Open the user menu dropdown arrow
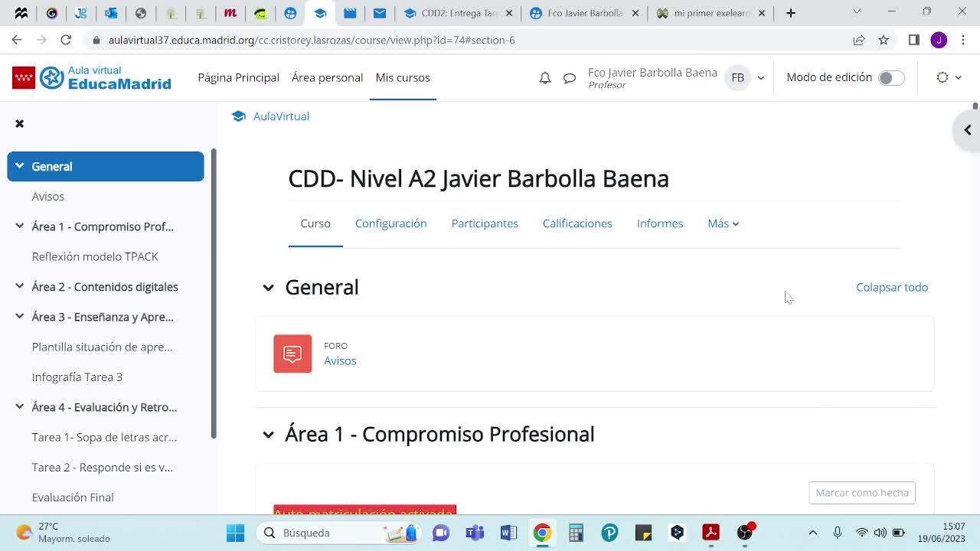 coord(761,78)
